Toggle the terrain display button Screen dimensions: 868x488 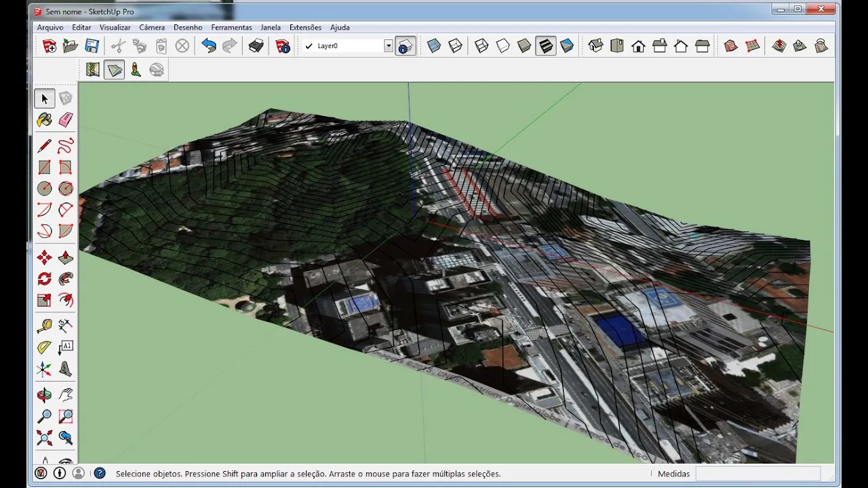tap(114, 70)
